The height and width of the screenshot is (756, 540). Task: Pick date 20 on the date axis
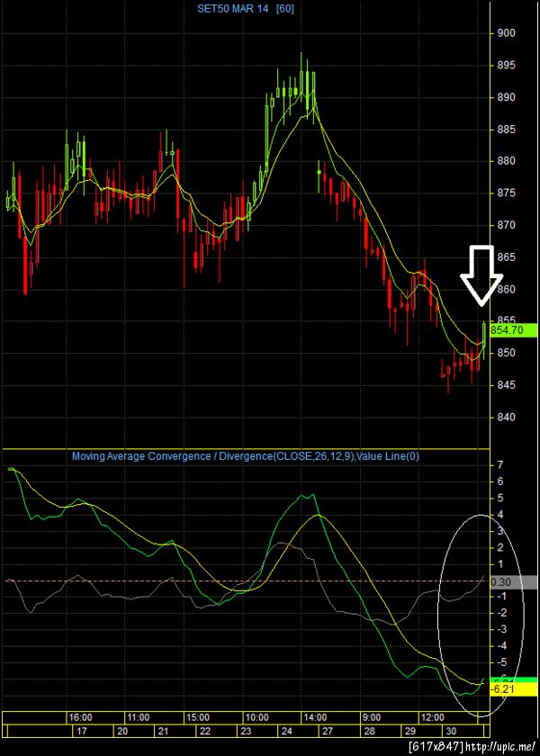coord(122,731)
